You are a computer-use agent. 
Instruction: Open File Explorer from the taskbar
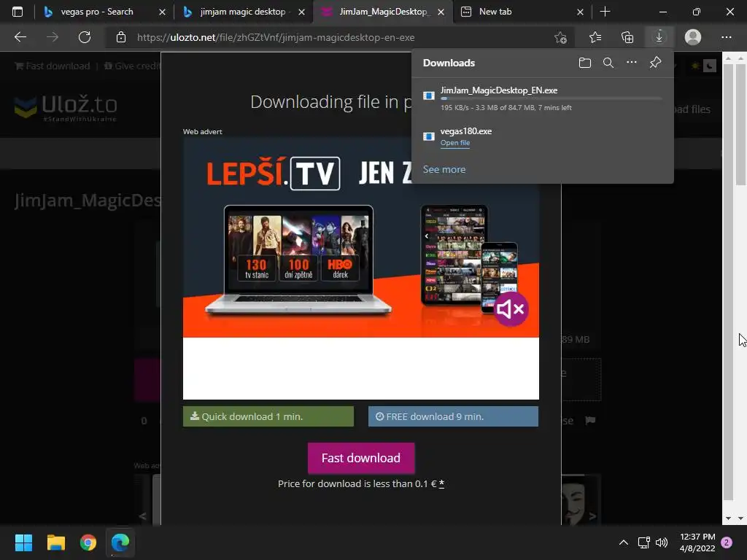pyautogui.click(x=55, y=542)
